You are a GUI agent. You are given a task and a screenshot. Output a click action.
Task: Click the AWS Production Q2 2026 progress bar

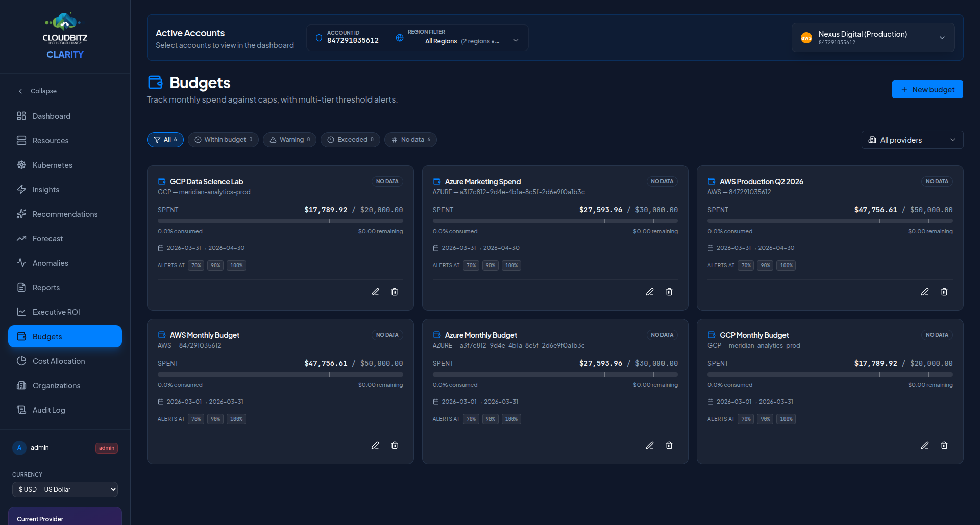[x=830, y=221]
